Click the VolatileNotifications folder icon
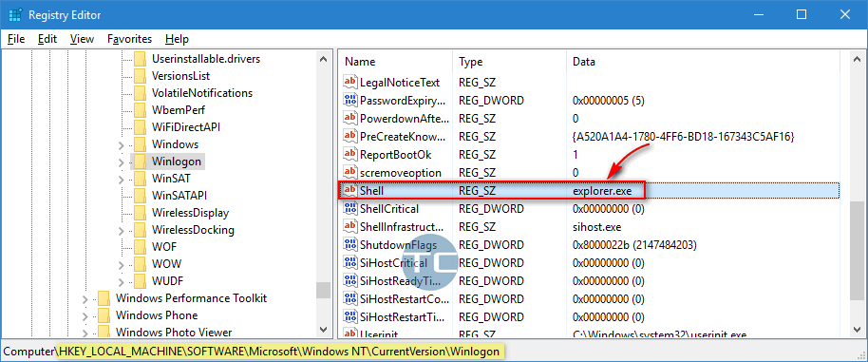The width and height of the screenshot is (868, 362). (141, 93)
